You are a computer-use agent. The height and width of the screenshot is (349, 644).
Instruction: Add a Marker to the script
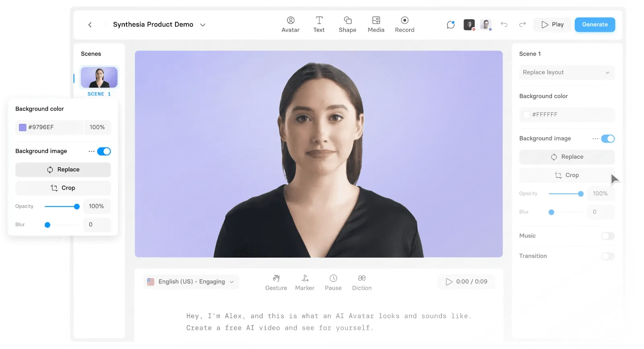[x=305, y=282]
